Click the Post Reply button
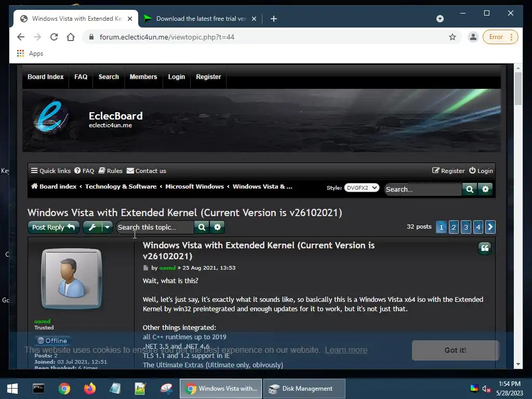Viewport: 532px width, 399px height. coord(54,228)
